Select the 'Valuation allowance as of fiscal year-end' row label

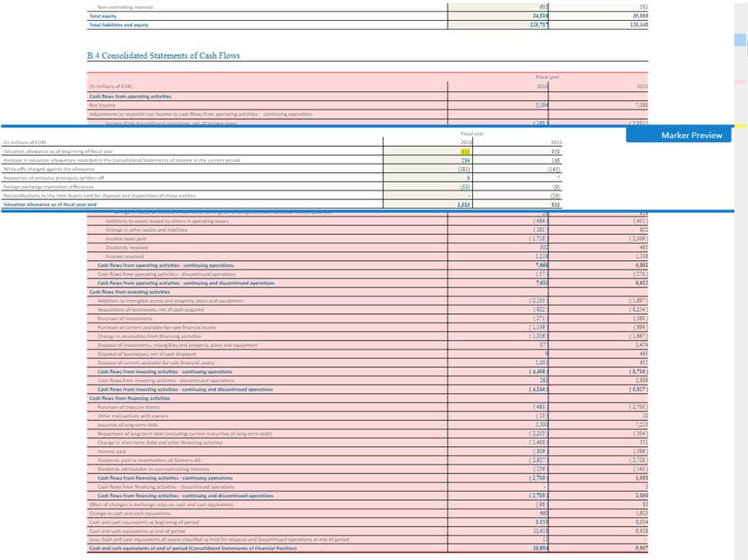click(x=50, y=204)
